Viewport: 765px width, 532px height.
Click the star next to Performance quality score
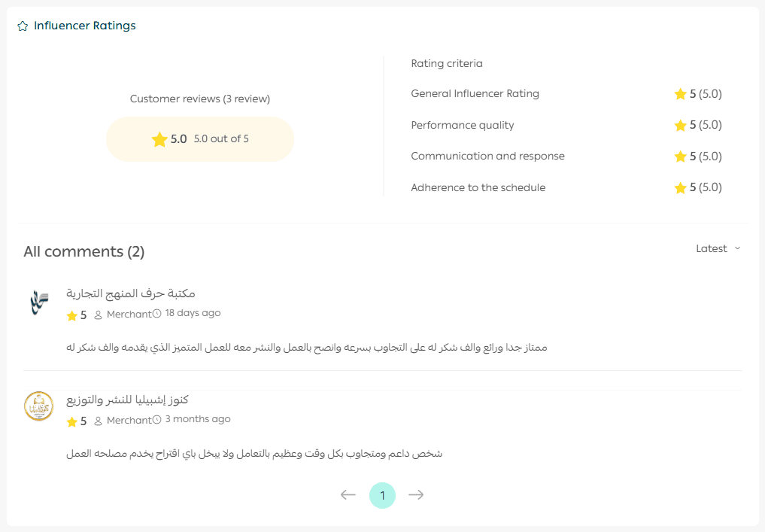pos(680,126)
